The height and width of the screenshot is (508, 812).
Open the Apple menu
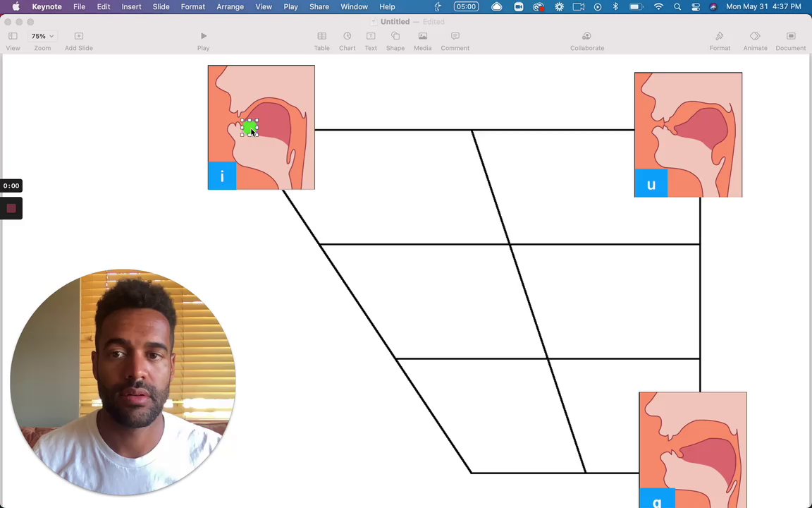coord(16,7)
